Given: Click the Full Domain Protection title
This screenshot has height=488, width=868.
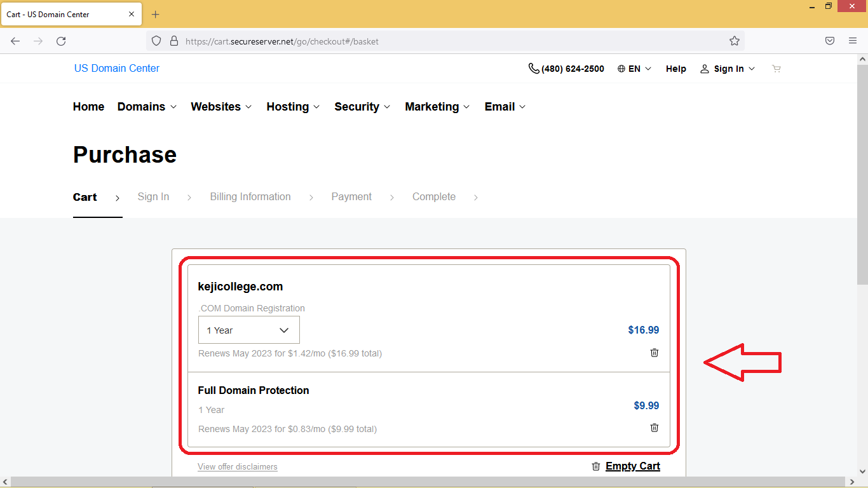Looking at the screenshot, I should pos(254,390).
